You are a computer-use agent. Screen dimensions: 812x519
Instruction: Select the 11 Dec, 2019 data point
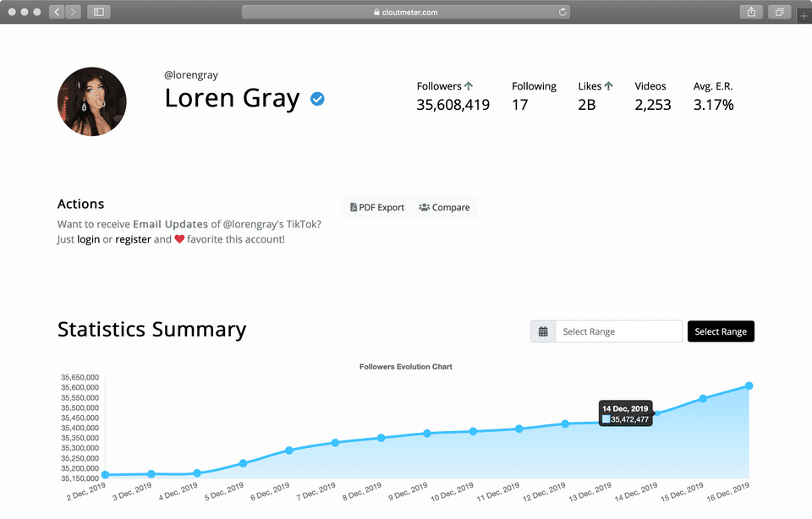518,429
